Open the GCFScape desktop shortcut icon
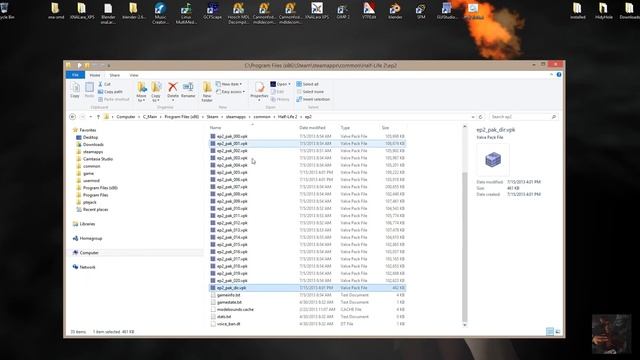This screenshot has width=640, height=360. [213, 11]
